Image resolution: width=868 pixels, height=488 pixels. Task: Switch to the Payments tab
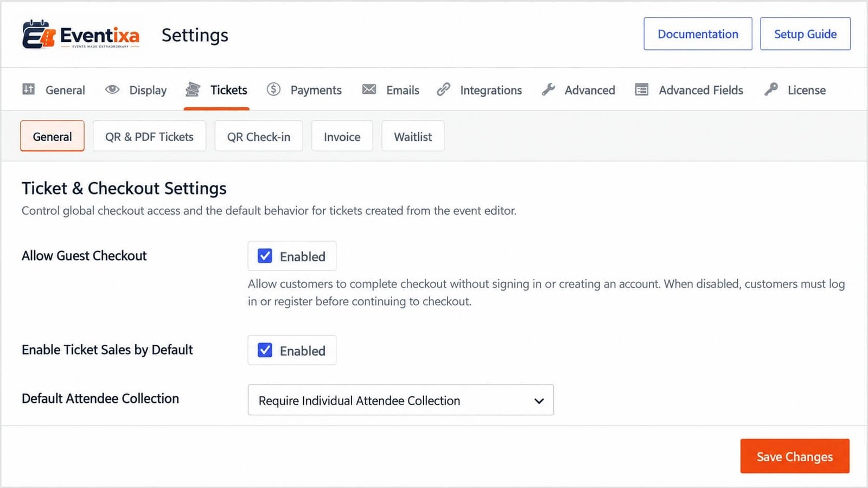coord(304,90)
